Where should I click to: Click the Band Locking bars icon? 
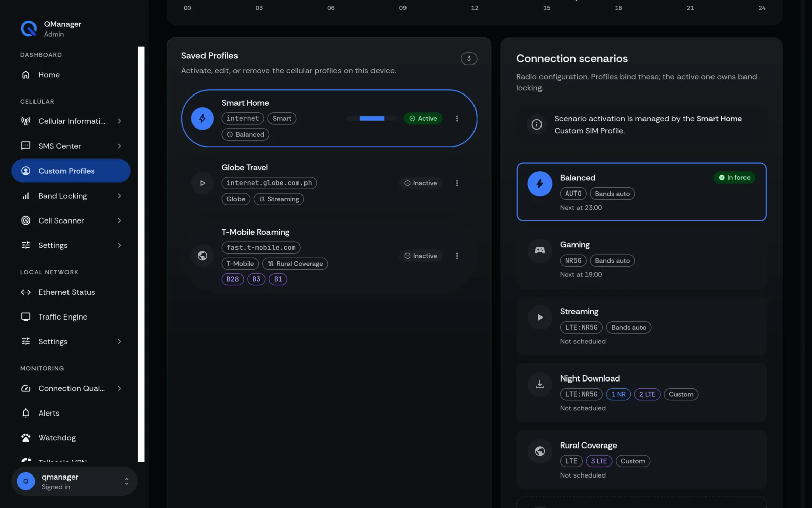click(26, 196)
